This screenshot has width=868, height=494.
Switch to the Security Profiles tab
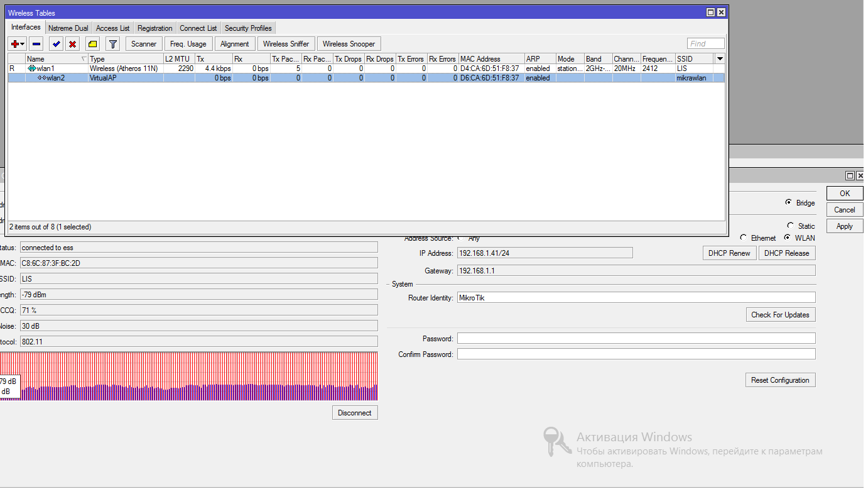(248, 28)
